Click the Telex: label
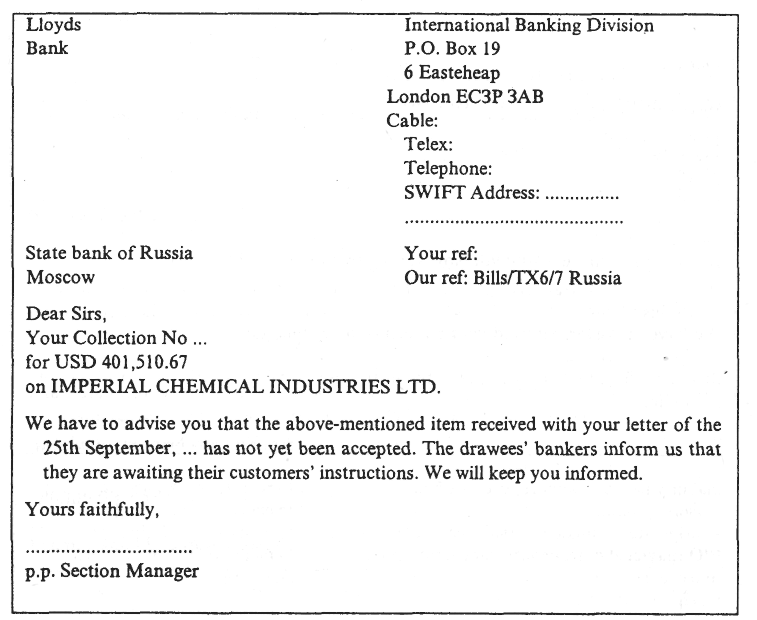The height and width of the screenshot is (620, 757). pos(428,144)
